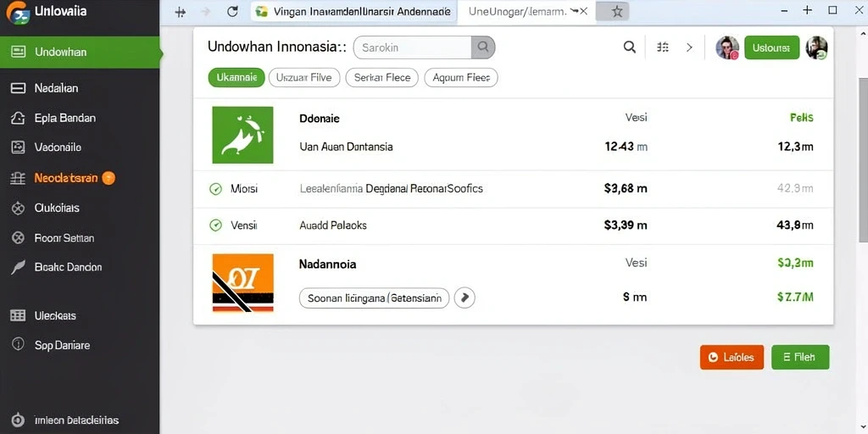Select the Ukannaie filter pill

(236, 78)
